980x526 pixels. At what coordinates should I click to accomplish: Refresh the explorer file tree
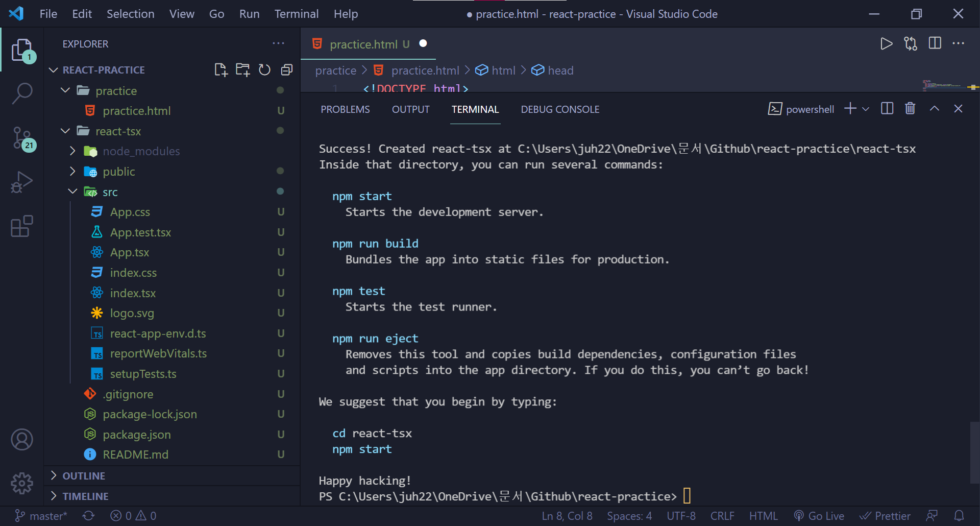(x=264, y=70)
